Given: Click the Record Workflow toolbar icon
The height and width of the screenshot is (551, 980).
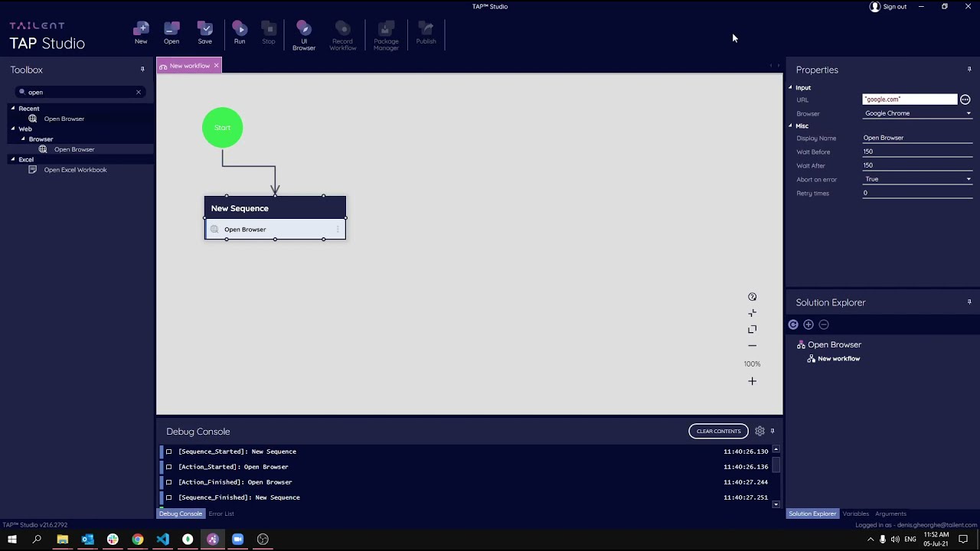Looking at the screenshot, I should 343,36.
